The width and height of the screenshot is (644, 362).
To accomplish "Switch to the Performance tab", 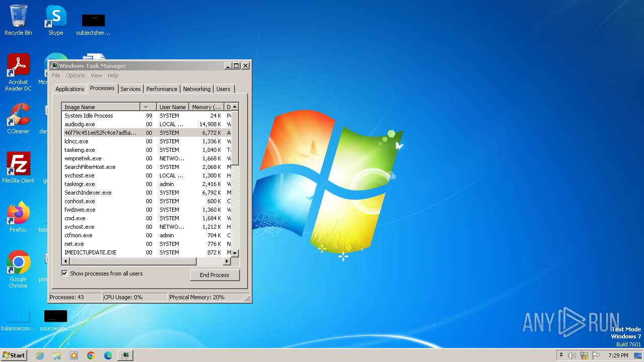I will click(x=162, y=89).
